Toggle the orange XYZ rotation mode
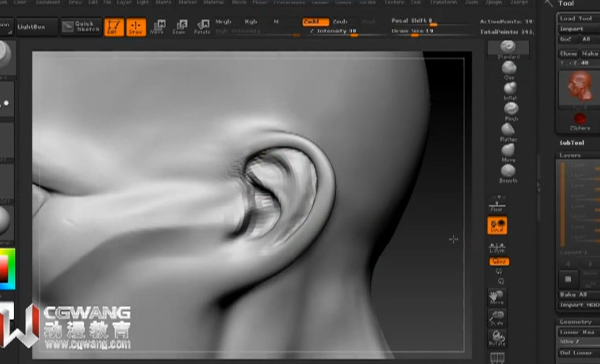600x364 pixels. (x=499, y=262)
